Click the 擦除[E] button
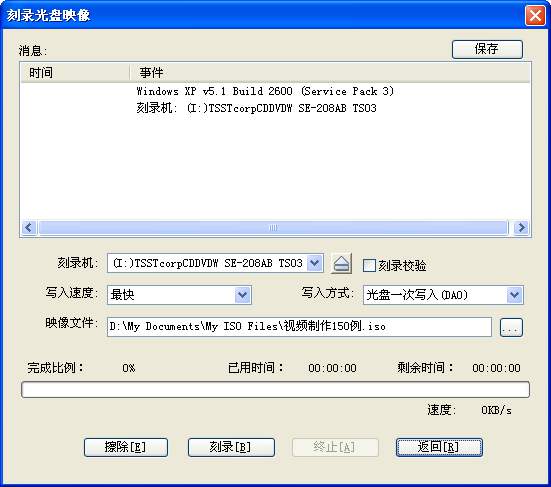This screenshot has width=551, height=487. (x=126, y=447)
